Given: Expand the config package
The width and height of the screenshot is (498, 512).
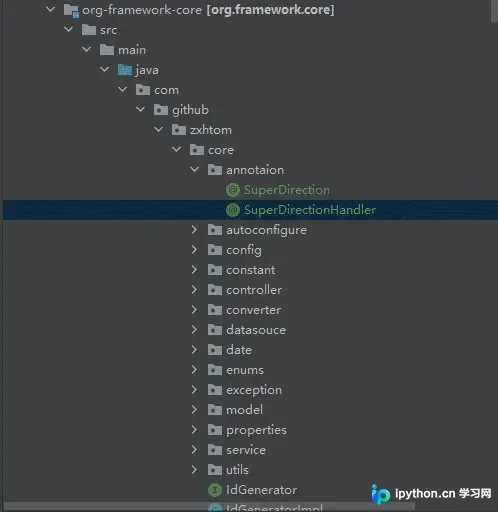Looking at the screenshot, I should (x=195, y=250).
